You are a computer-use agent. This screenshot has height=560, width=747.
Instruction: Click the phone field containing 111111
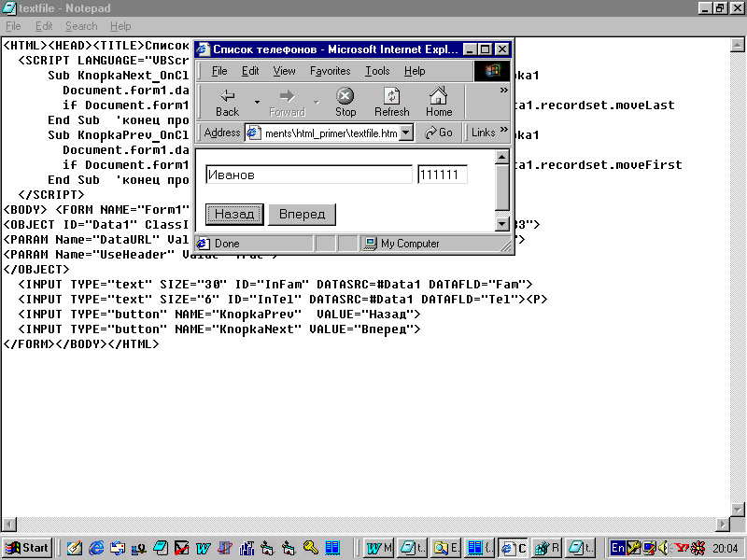pyautogui.click(x=442, y=175)
